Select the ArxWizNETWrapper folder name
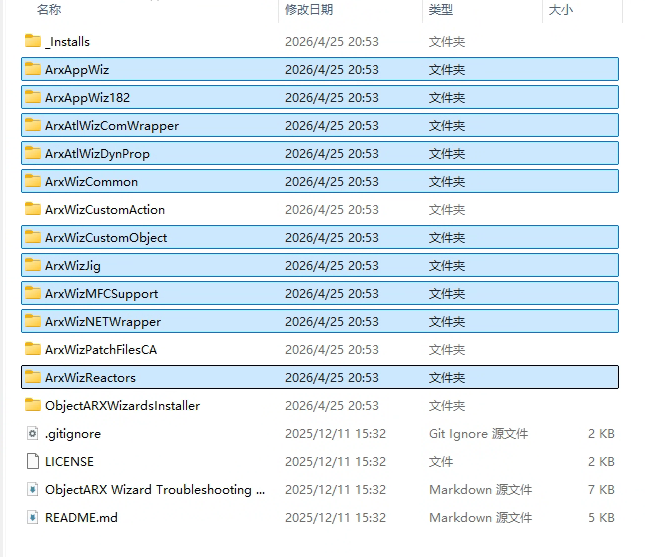Viewport: 645px width, 557px height. click(x=103, y=321)
